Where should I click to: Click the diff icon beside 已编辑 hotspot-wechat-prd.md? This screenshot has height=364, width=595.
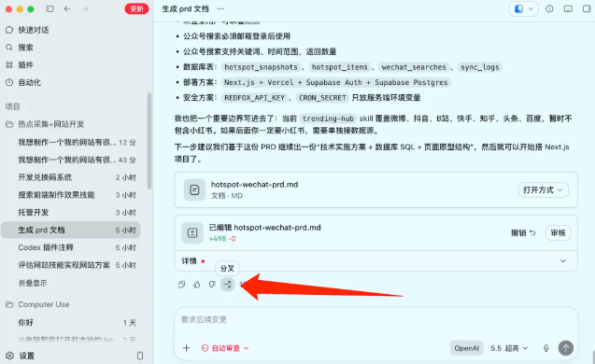(192, 232)
